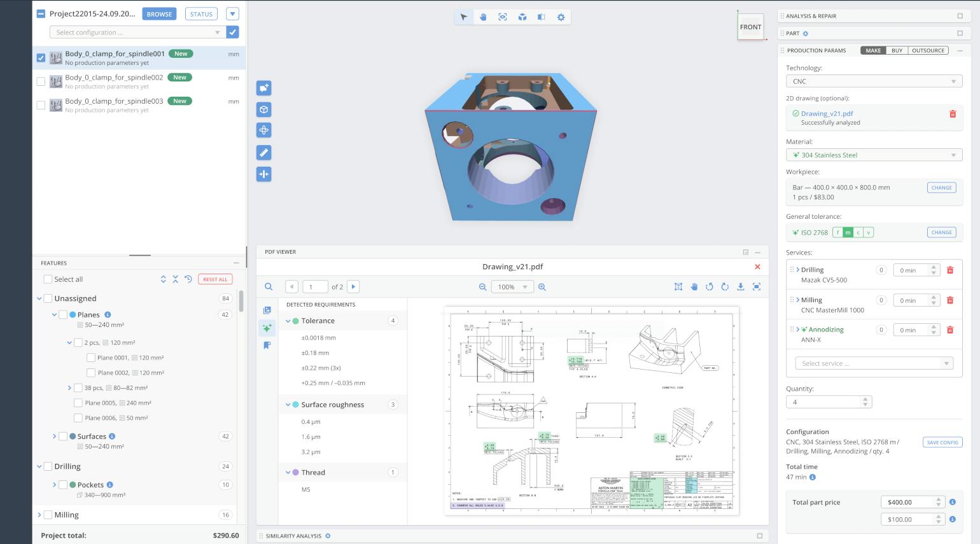This screenshot has width=980, height=544.
Task: Click the crosshair move icon beside the 3D view
Action: [263, 130]
